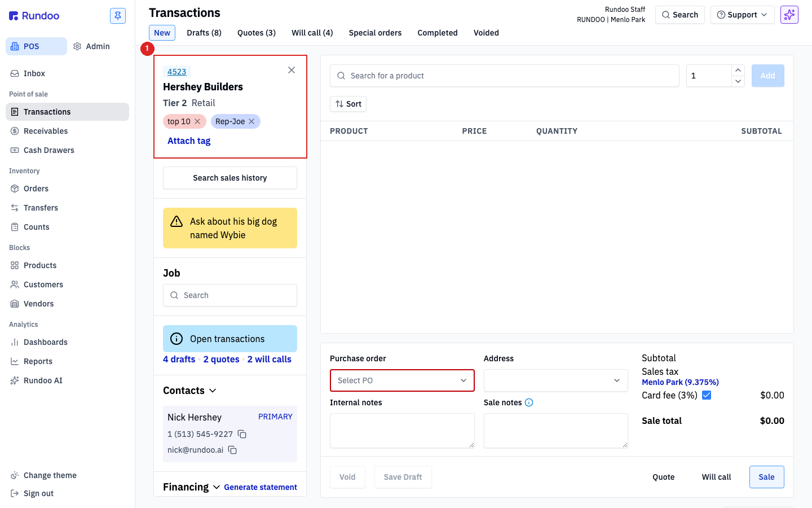Viewport: 812px width, 508px height.
Task: Open the Drafts (8) tab
Action: click(204, 33)
